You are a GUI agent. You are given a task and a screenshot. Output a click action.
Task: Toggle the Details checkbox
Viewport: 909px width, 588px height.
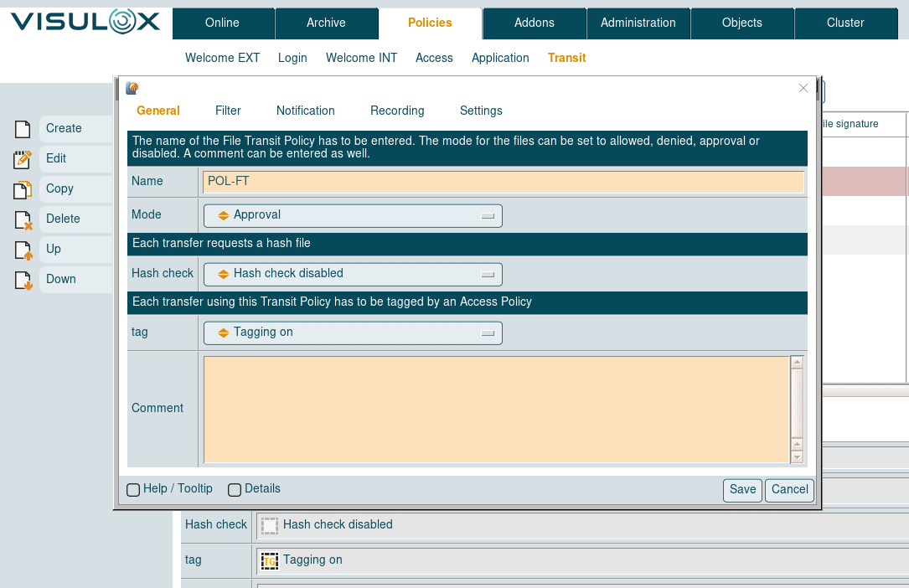pos(235,489)
